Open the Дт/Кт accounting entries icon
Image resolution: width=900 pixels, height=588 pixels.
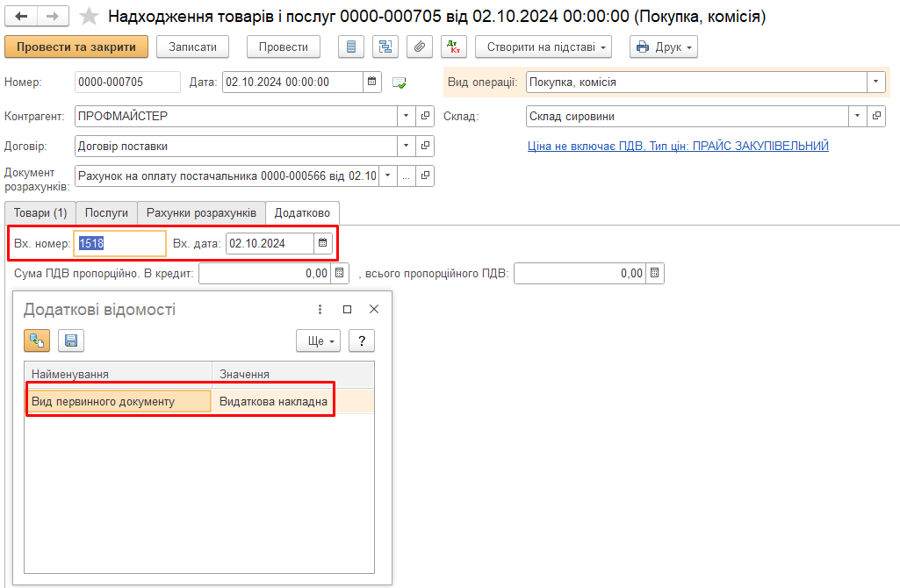454,47
